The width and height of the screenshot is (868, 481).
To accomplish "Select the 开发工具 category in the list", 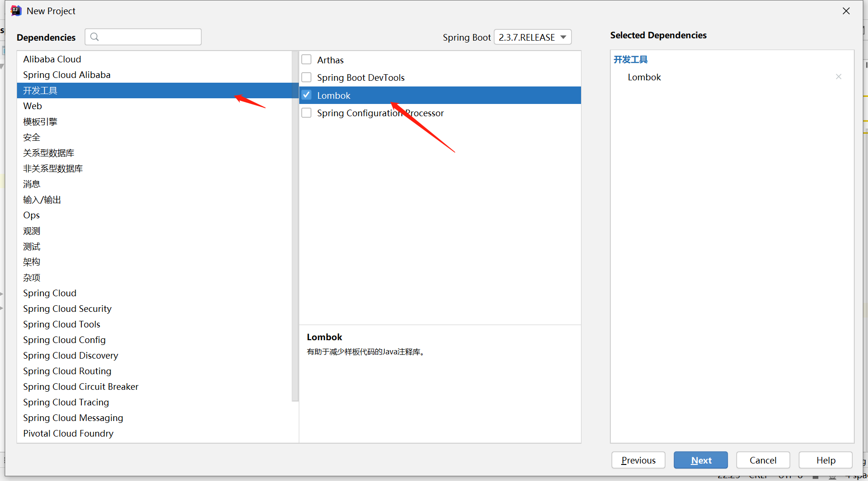I will [155, 90].
